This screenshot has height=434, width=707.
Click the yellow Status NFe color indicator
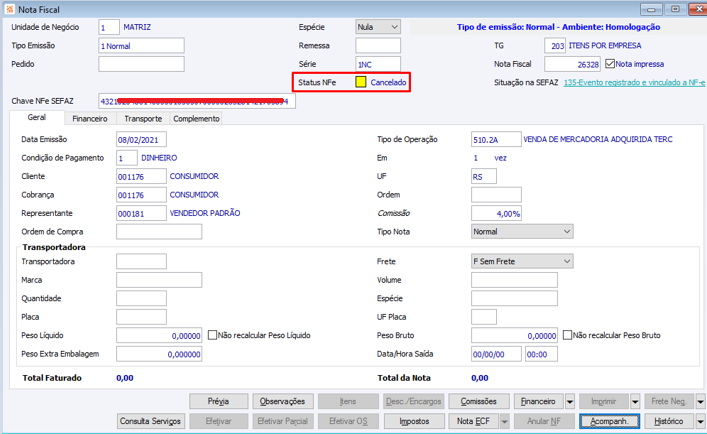tap(361, 82)
